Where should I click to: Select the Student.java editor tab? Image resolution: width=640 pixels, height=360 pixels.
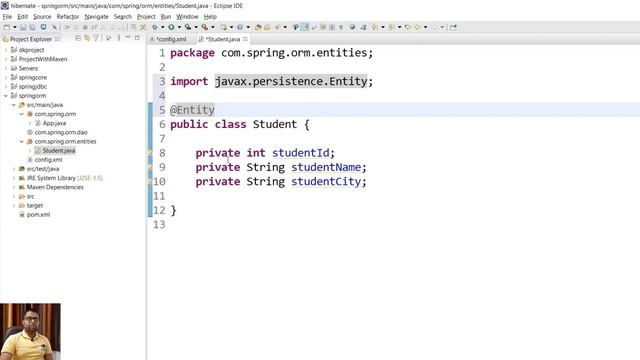(x=222, y=39)
